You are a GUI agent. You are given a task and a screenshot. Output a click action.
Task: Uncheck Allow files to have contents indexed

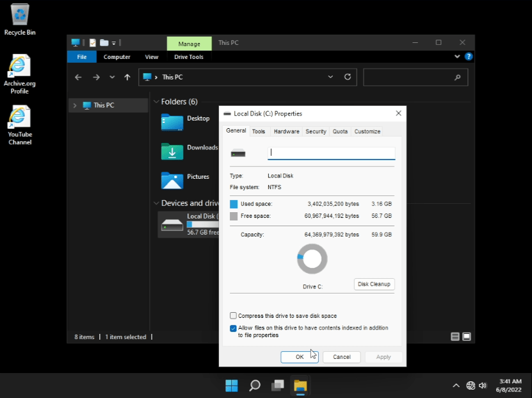(233, 328)
